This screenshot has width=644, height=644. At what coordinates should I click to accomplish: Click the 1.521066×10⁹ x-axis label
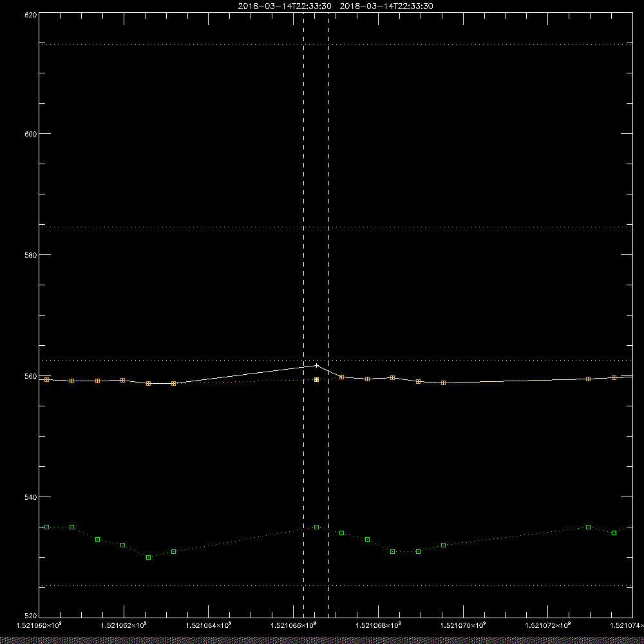coord(293,625)
